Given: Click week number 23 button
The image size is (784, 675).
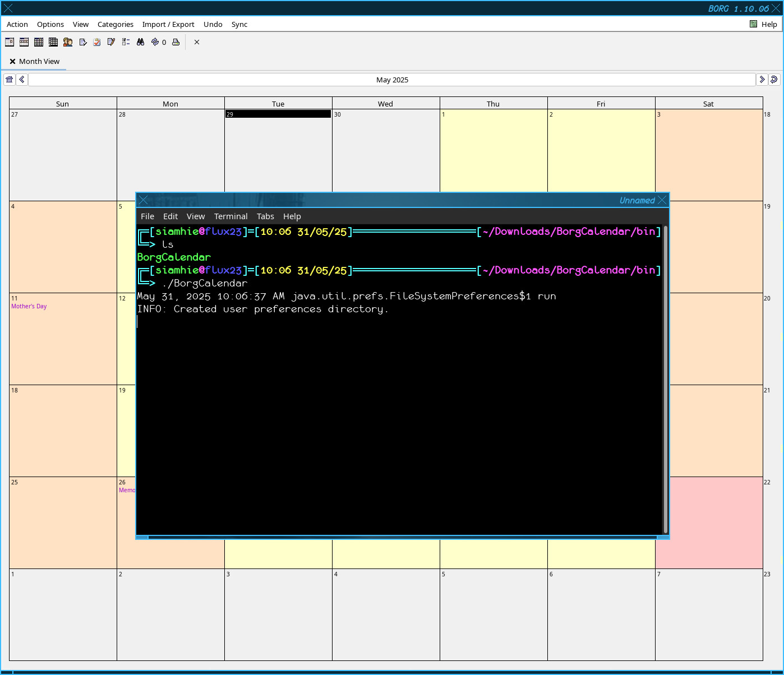Looking at the screenshot, I should point(767,574).
